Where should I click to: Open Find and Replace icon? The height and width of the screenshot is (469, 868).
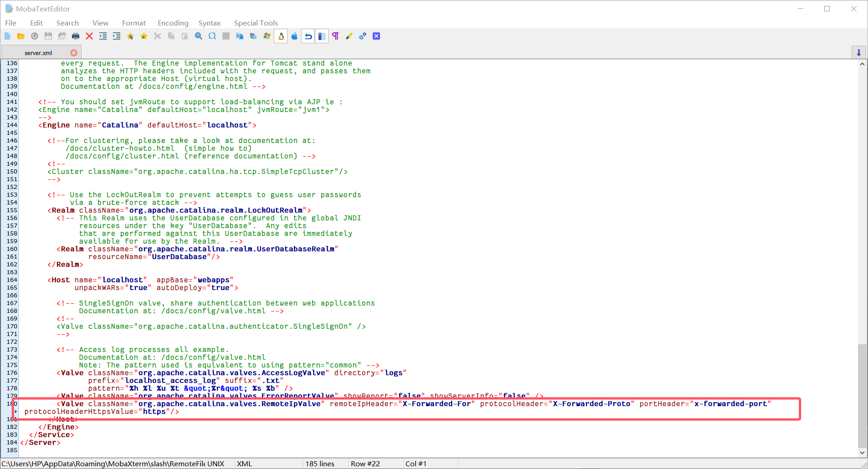click(212, 36)
